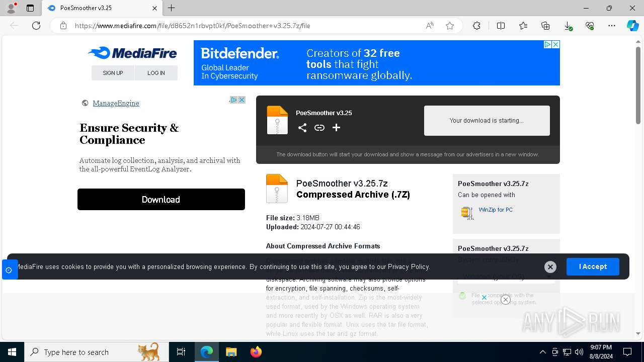Image resolution: width=644 pixels, height=362 pixels.
Task: Open the Favorites list icon
Action: (x=523, y=26)
